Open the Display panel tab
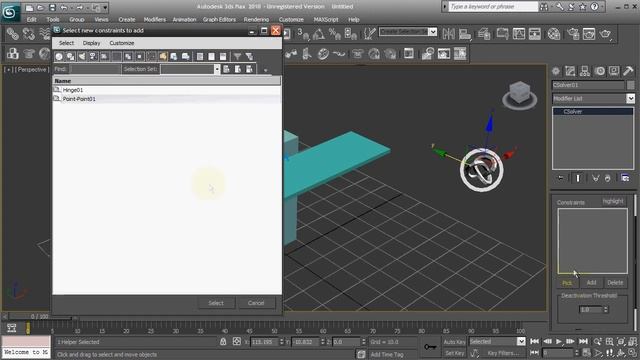Screen dimensions: 640x360 click(614, 71)
